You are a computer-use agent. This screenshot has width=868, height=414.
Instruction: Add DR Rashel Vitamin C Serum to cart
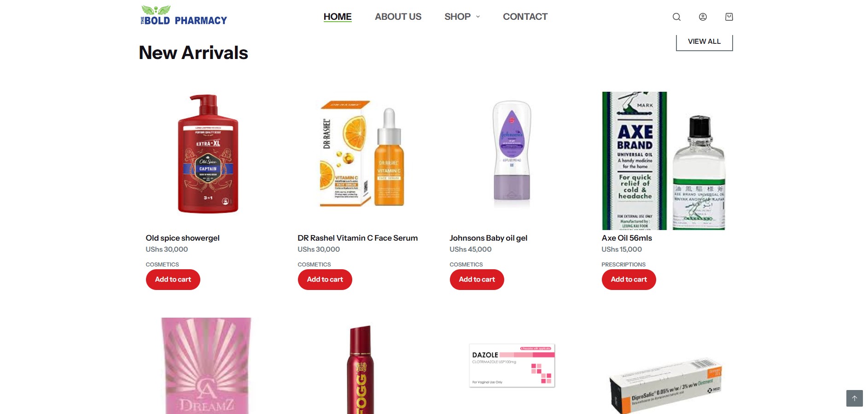[325, 279]
